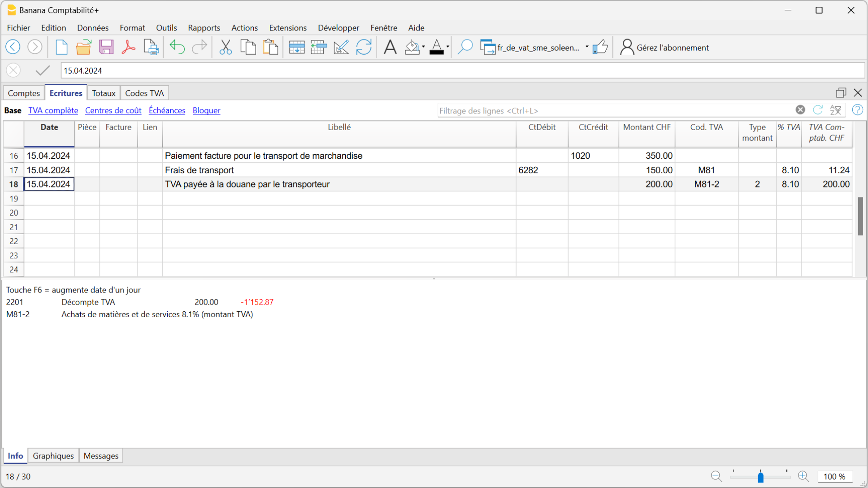This screenshot has width=868, height=488.
Task: Click the Recalculate refresh arrows icon
Action: [x=364, y=47]
